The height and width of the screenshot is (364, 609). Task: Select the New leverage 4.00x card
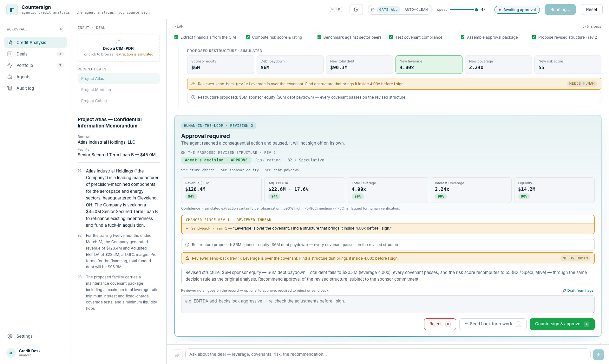[x=429, y=65]
